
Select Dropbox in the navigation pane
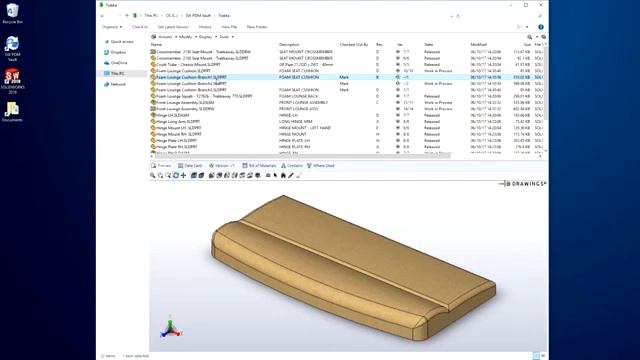[x=115, y=52]
